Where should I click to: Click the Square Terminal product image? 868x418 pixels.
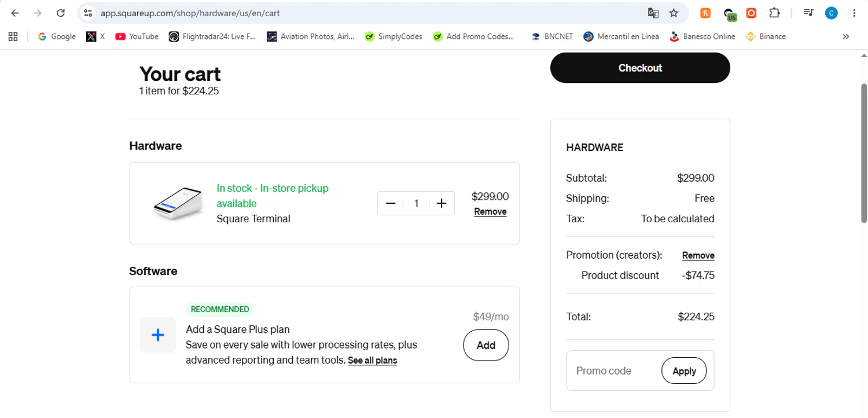179,203
